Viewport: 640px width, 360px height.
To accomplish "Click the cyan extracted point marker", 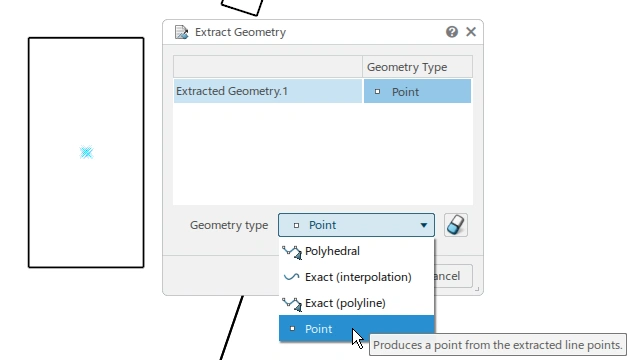I will tap(86, 152).
